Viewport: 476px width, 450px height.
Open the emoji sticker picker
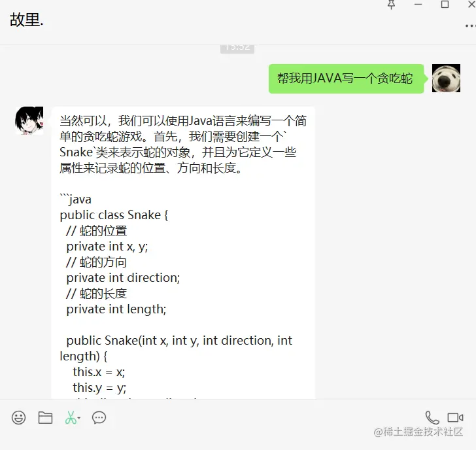(x=18, y=417)
